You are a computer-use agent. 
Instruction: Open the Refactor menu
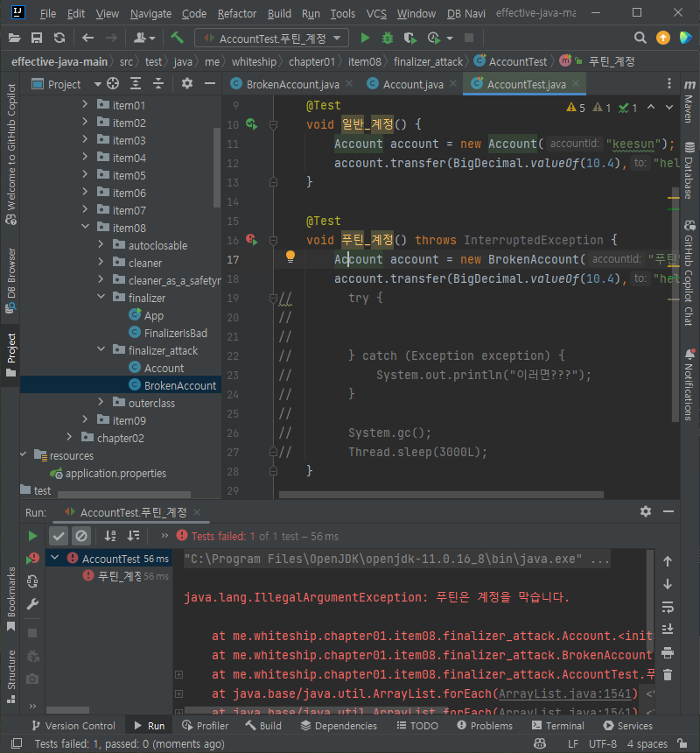[237, 14]
